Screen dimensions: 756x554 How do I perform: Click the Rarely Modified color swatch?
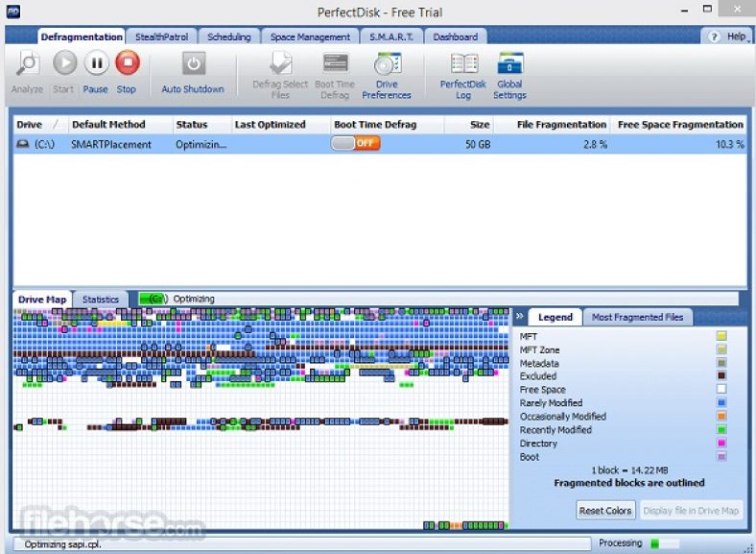[x=721, y=403]
